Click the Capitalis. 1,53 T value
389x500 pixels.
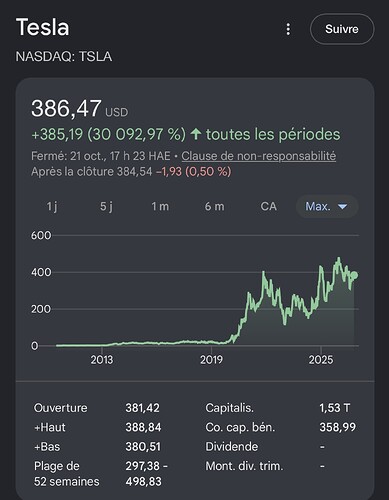[335, 408]
